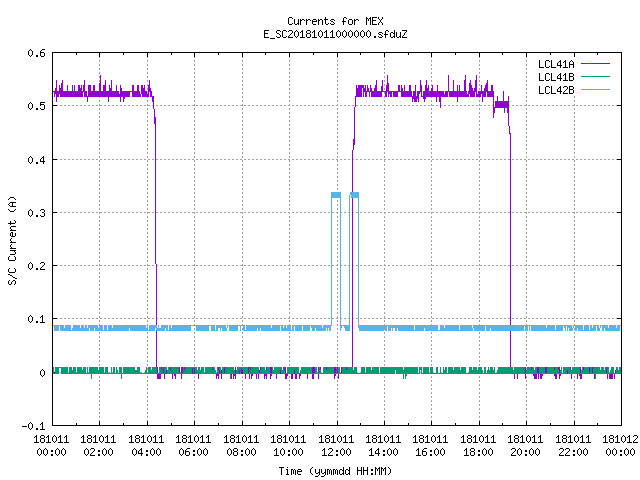Click the subtitle E_SC20181011000000.sfduZ
This screenshot has width=640, height=480.
point(335,34)
